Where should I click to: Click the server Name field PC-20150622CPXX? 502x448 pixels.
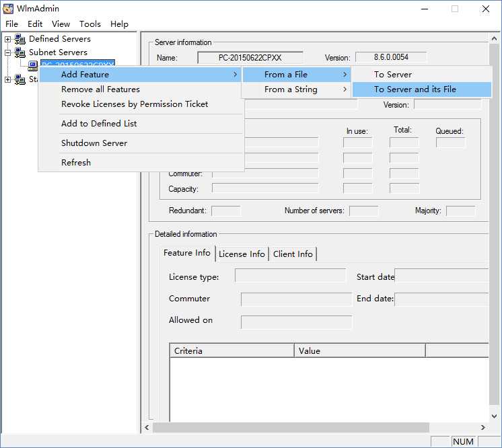pyautogui.click(x=250, y=58)
